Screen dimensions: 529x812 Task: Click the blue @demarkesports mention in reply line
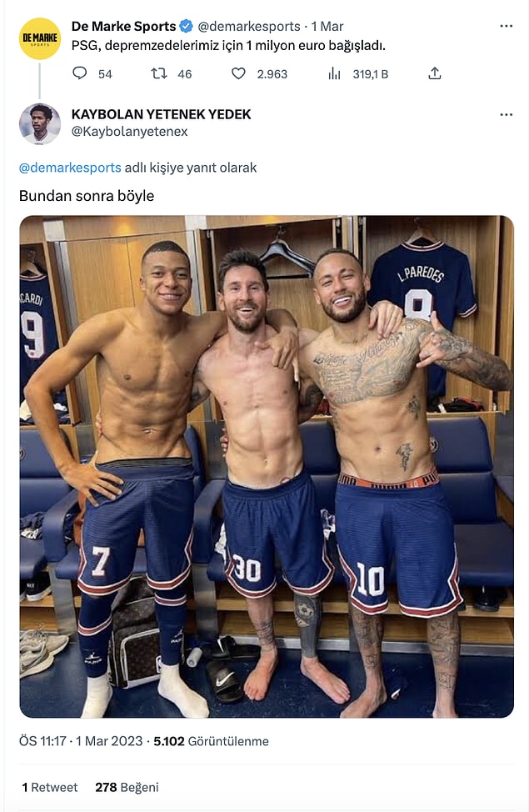[x=70, y=168]
